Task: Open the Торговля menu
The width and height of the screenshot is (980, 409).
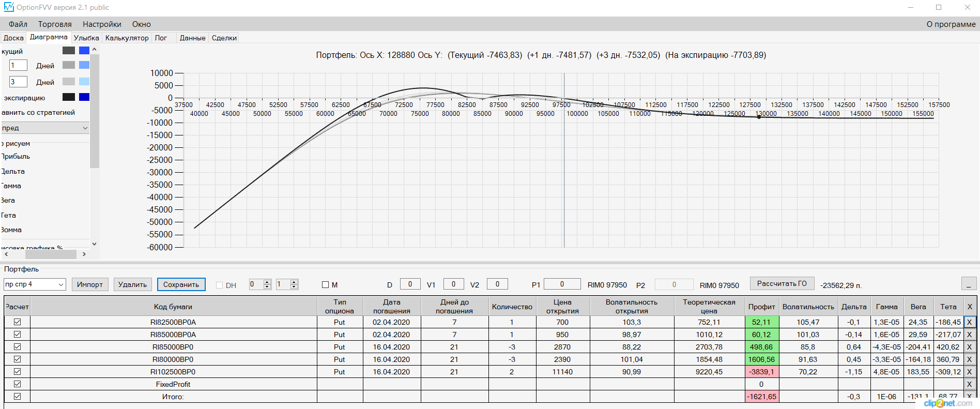Action: 55,24
